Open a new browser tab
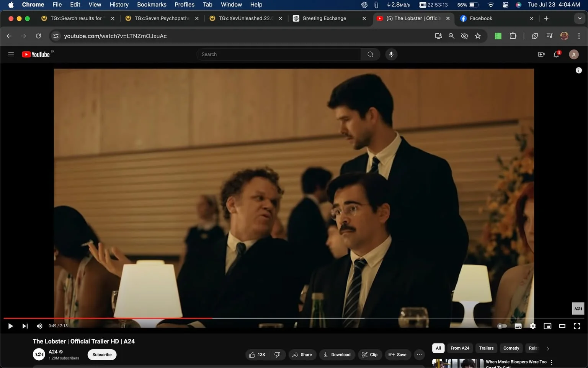588x368 pixels. [546, 18]
